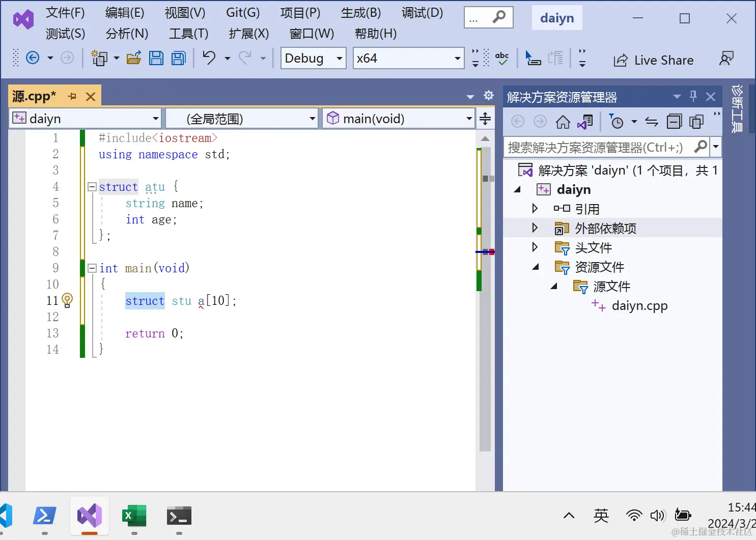Image resolution: width=756 pixels, height=540 pixels.
Task: Open the x64 platform dropdown
Action: point(408,58)
